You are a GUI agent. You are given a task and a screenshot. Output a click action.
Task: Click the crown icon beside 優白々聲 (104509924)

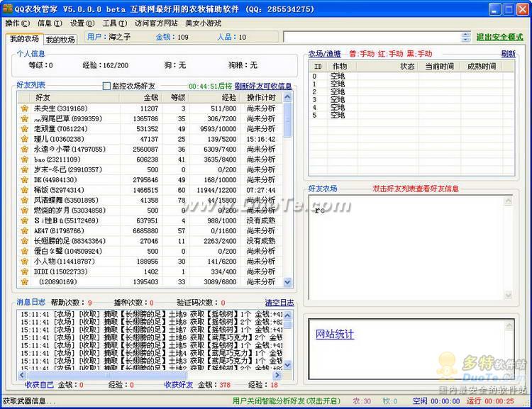click(x=24, y=252)
